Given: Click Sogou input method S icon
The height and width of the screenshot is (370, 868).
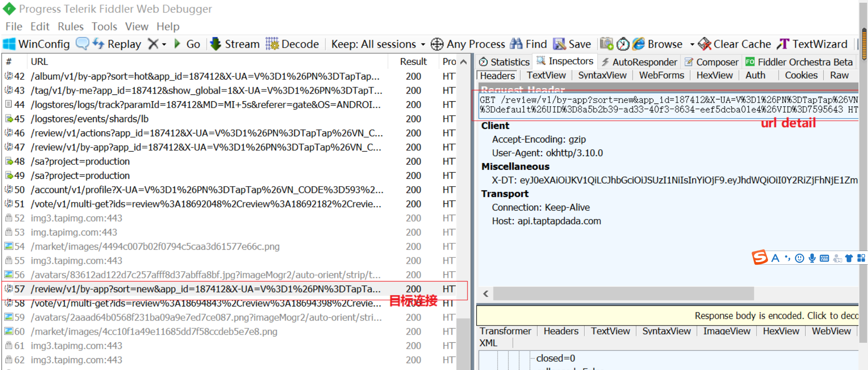Looking at the screenshot, I should click(x=760, y=257).
